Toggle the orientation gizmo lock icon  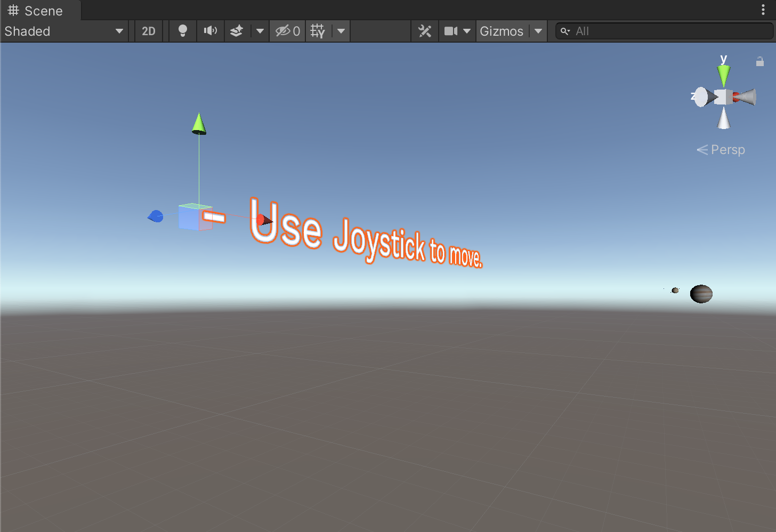point(760,62)
